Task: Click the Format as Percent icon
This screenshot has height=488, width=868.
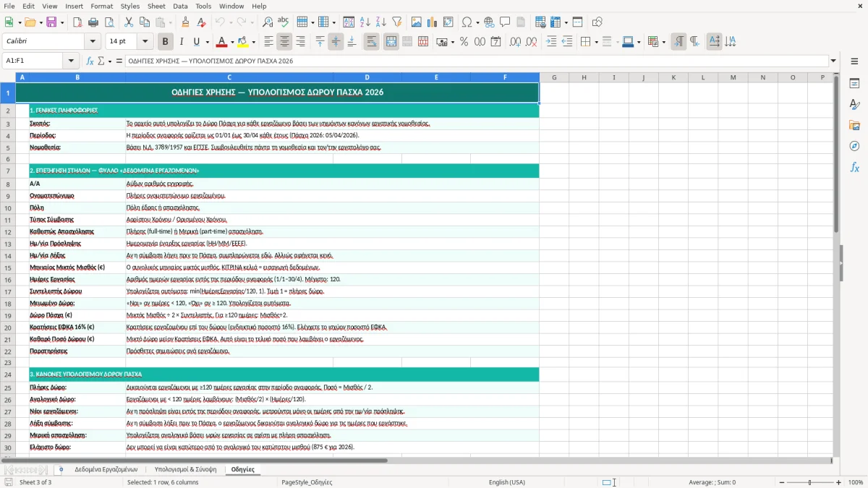Action: tap(464, 42)
